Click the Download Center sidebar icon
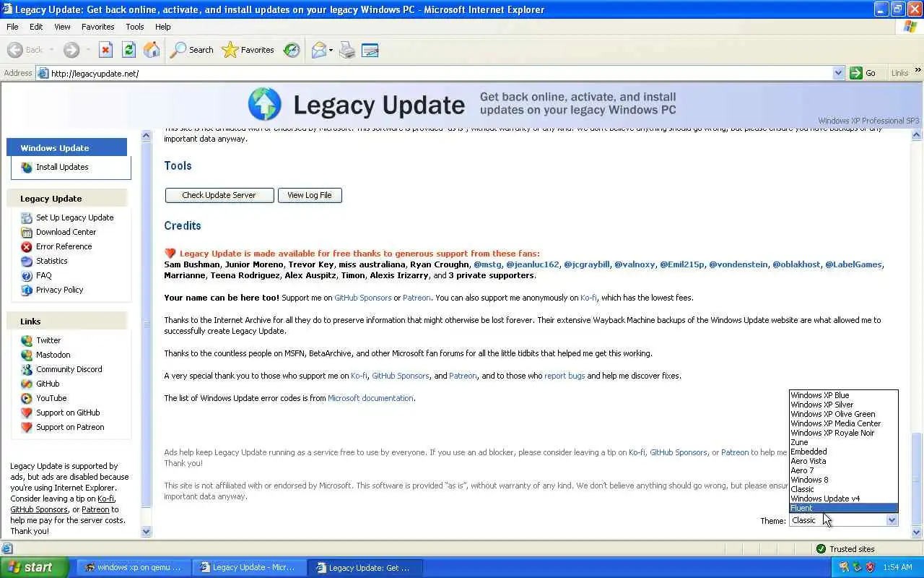 (27, 232)
